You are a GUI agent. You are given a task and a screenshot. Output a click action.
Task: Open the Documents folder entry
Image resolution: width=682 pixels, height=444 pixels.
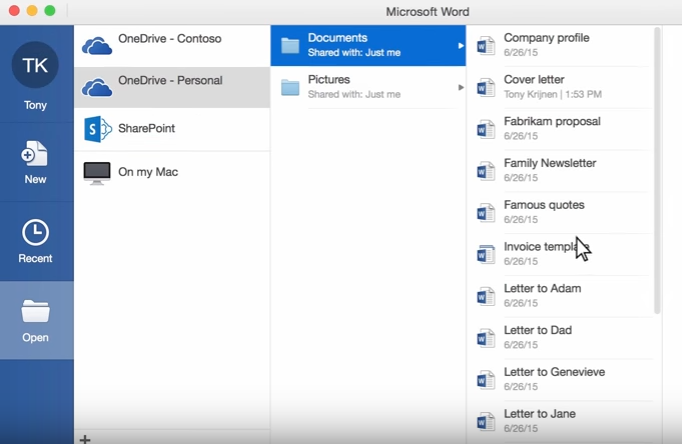pos(368,46)
